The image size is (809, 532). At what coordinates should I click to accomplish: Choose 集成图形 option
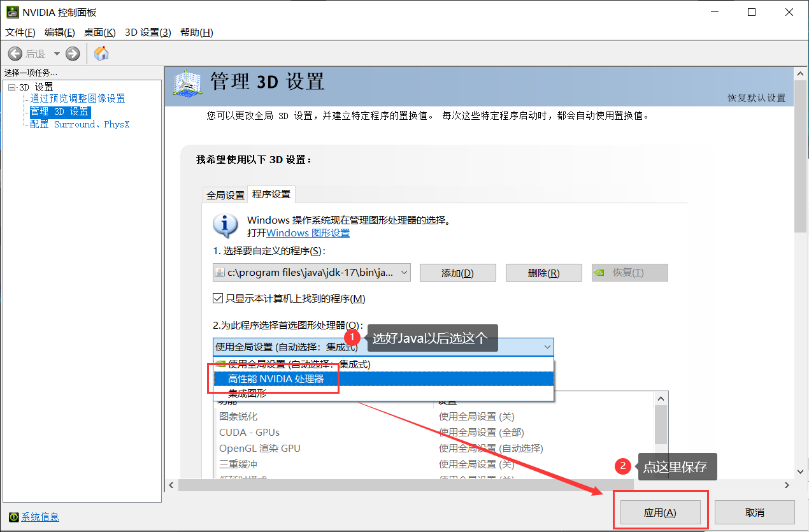(383, 393)
